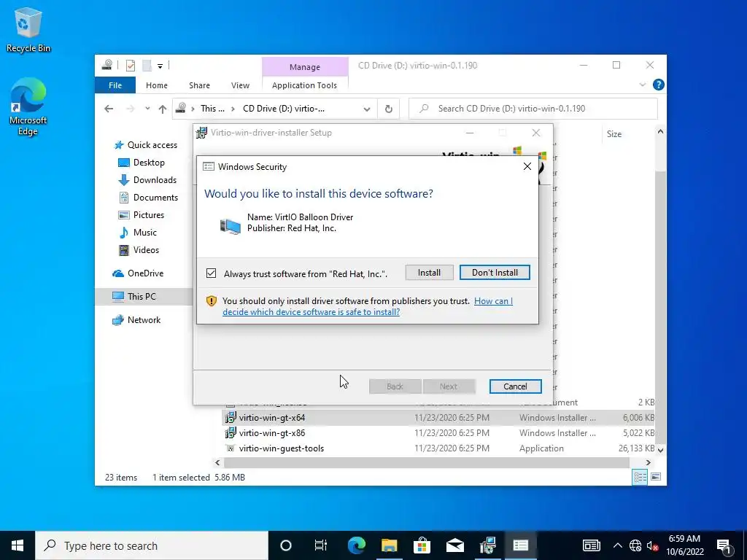Click the New folder icon in Explorer title bar
The height and width of the screenshot is (560, 747).
coord(147,66)
